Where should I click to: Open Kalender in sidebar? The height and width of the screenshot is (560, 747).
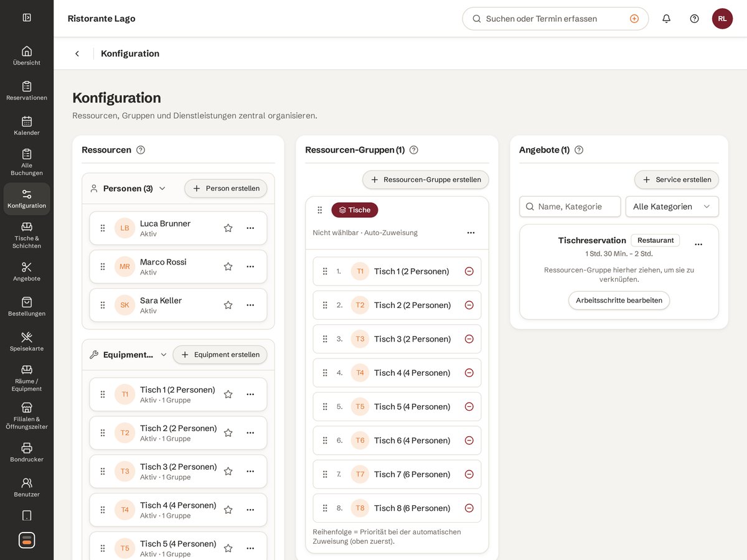coord(27,125)
